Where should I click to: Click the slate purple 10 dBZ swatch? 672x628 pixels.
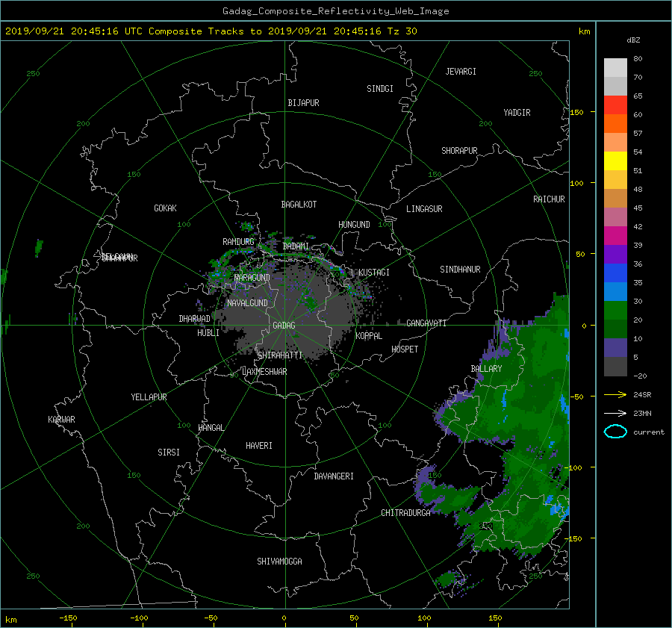tap(615, 347)
